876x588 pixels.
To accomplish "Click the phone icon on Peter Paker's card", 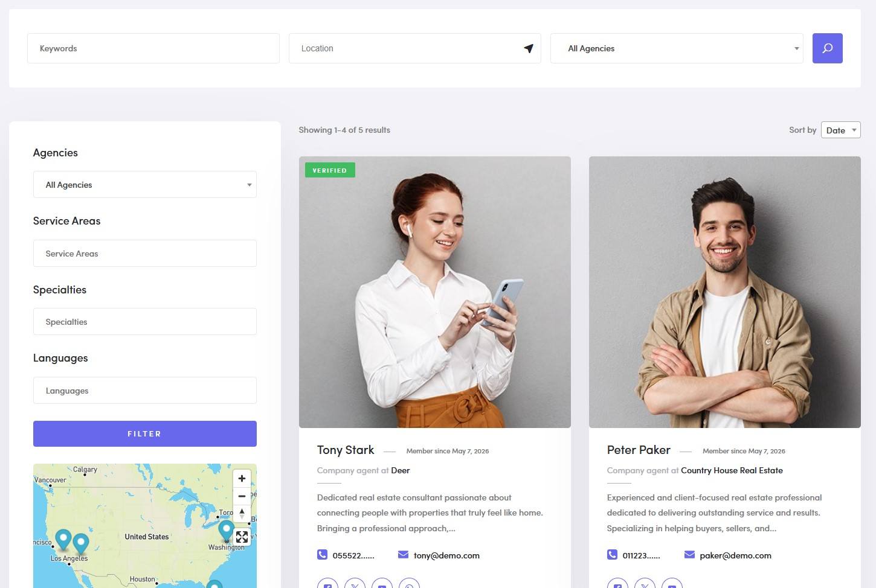I will (x=612, y=554).
